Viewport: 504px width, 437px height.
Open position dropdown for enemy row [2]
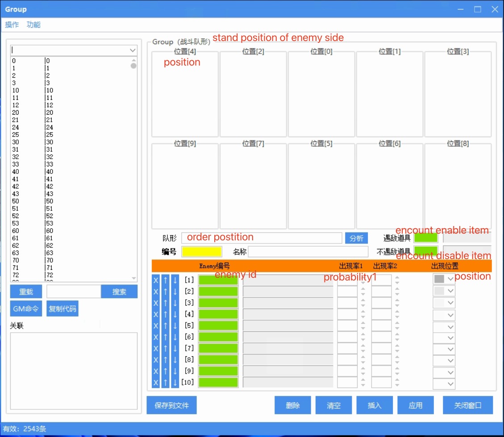coord(450,291)
